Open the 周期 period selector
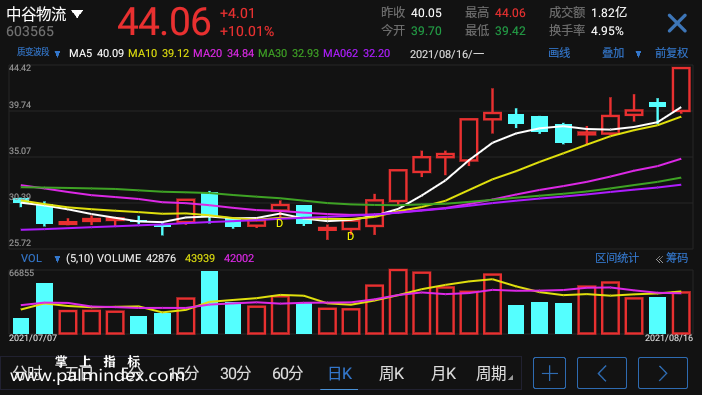 tap(494, 374)
